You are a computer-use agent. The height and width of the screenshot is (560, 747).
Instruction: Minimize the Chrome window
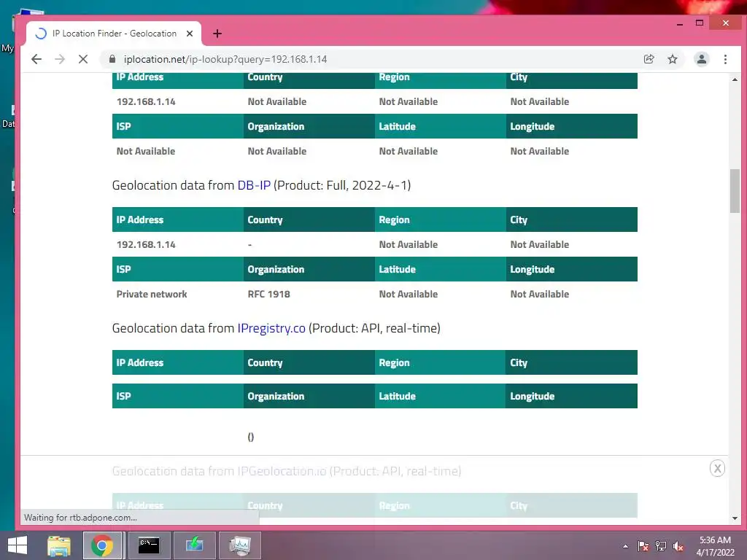pos(680,23)
